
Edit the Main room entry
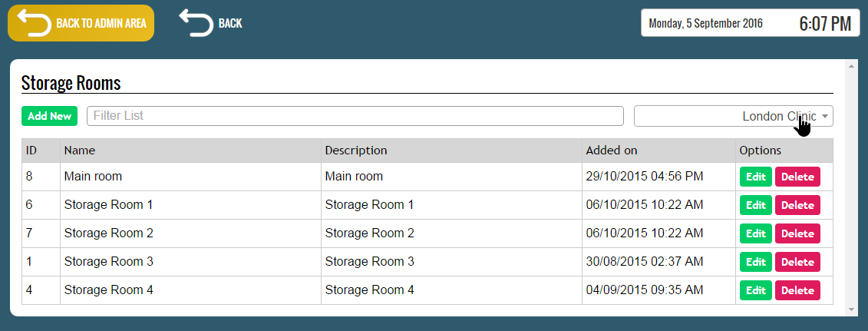pos(756,177)
